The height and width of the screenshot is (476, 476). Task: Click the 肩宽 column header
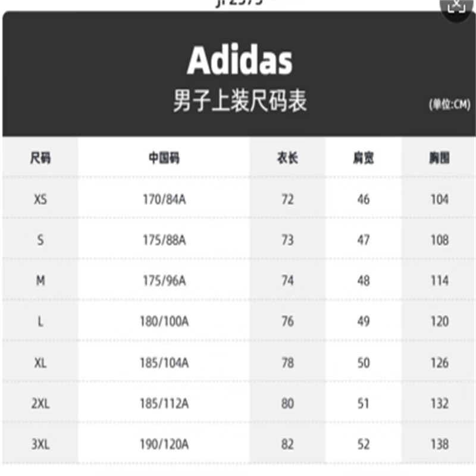click(363, 158)
